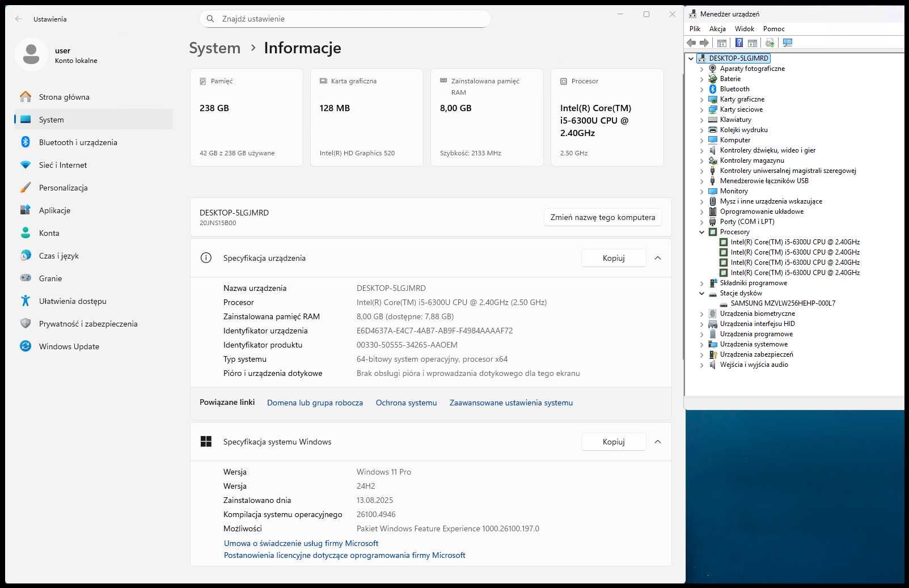Select Baterie category in Device Manager
The height and width of the screenshot is (588, 909).
pos(730,79)
